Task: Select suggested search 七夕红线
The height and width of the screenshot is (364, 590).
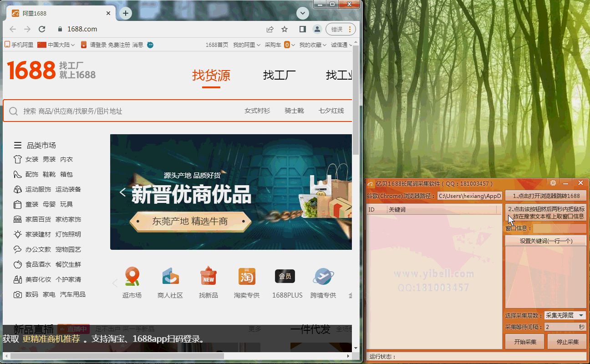Action: [x=331, y=111]
